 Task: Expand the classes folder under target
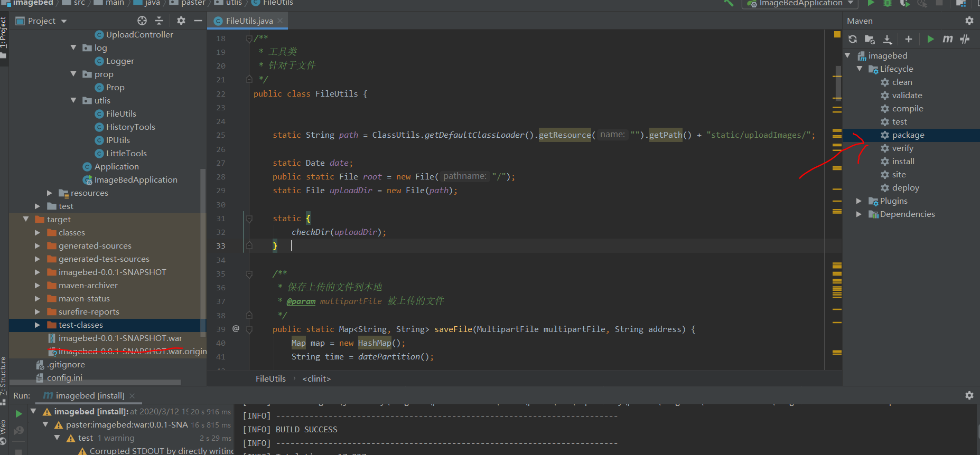[38, 233]
